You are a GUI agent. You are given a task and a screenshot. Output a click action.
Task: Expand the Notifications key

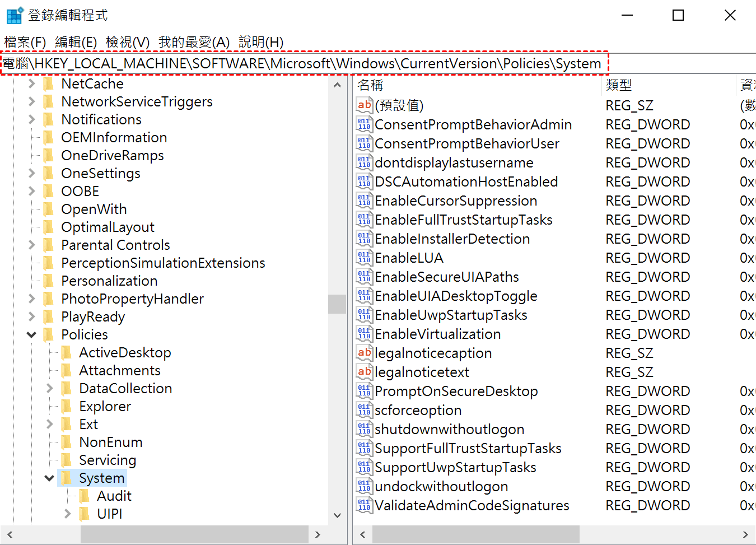pos(32,120)
